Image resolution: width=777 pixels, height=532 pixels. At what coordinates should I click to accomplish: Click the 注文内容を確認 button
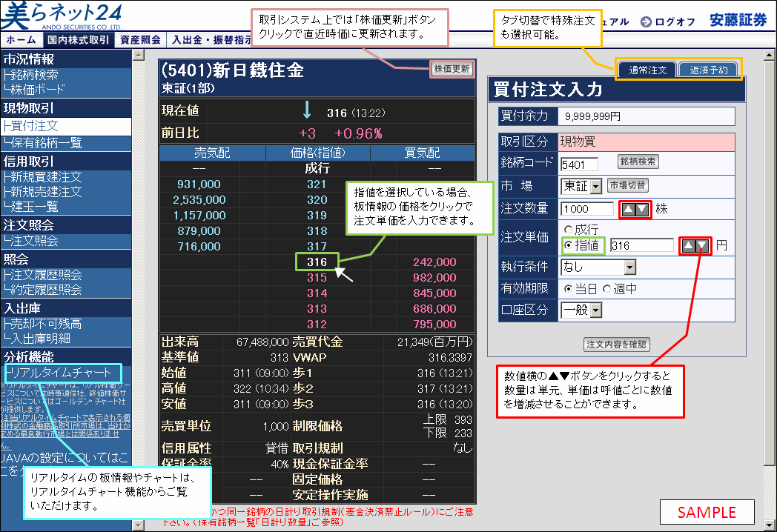pos(617,345)
